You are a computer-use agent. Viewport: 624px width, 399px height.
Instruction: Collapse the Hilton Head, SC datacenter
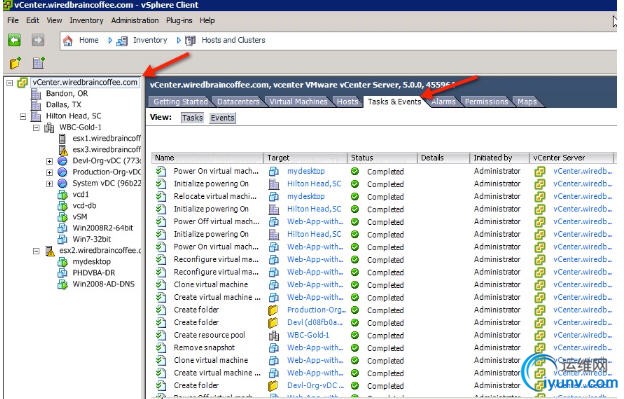(x=23, y=117)
